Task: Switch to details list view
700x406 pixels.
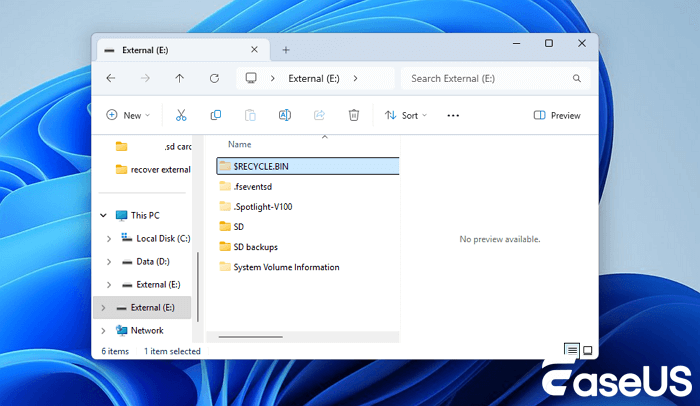Action: pyautogui.click(x=571, y=350)
